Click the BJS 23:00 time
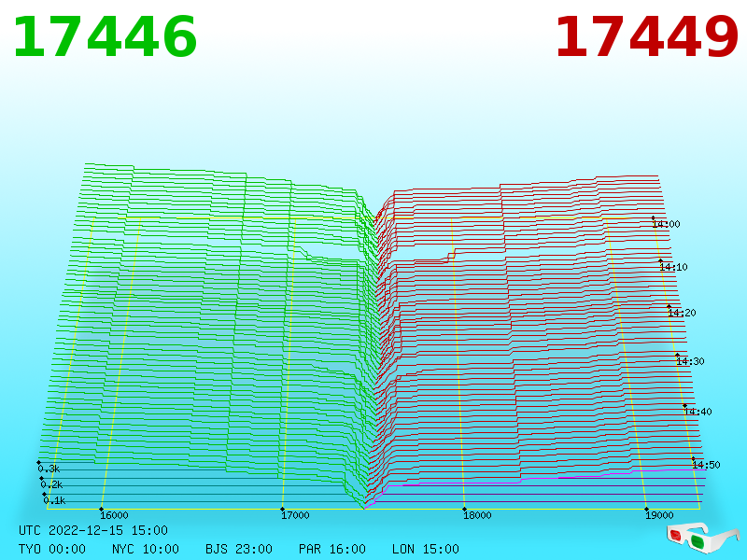Image resolution: width=747 pixels, height=560 pixels. click(239, 549)
